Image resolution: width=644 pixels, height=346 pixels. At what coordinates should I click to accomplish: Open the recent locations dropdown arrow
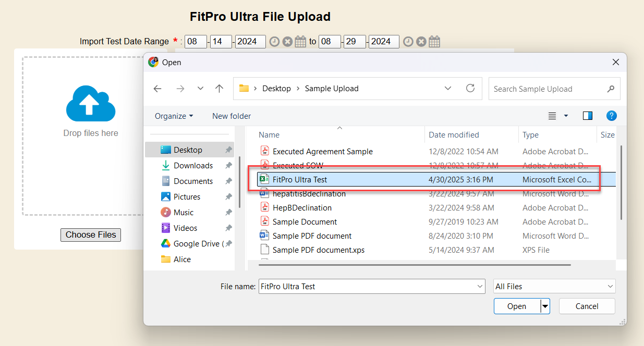200,89
